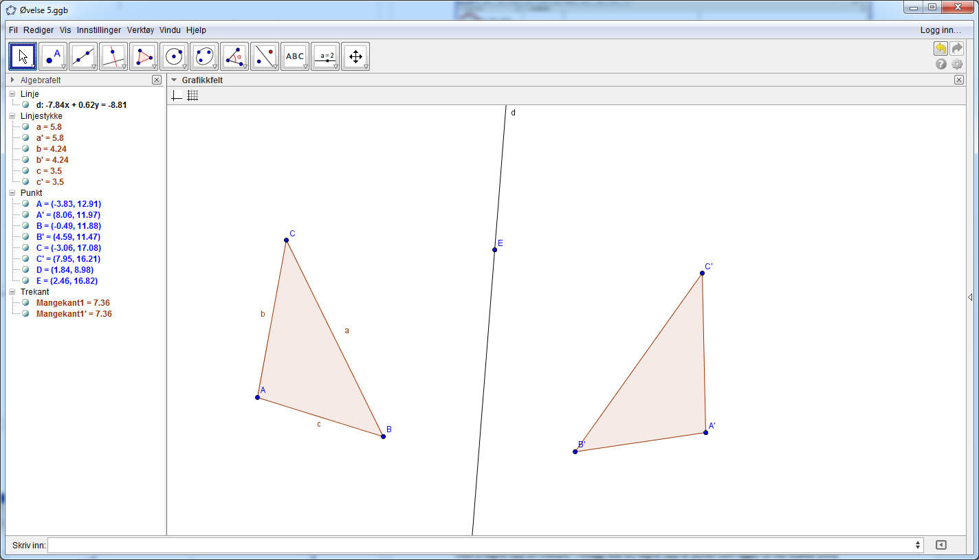Select the Perpendicular Line tool

[x=113, y=56]
